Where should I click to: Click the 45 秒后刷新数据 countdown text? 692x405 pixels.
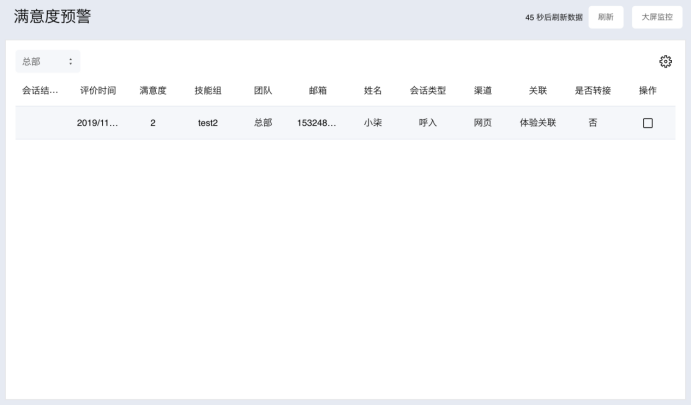click(x=553, y=17)
